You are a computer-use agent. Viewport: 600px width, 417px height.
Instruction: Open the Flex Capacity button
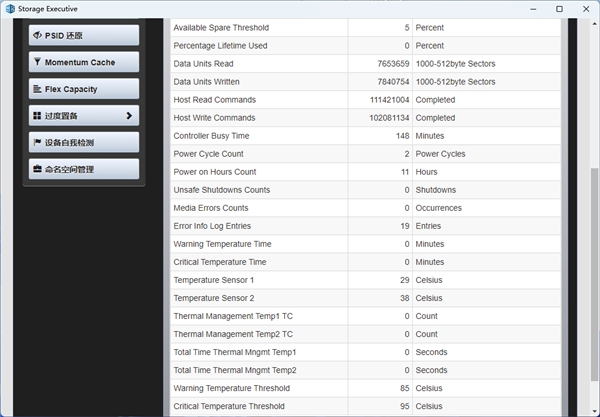coord(84,89)
